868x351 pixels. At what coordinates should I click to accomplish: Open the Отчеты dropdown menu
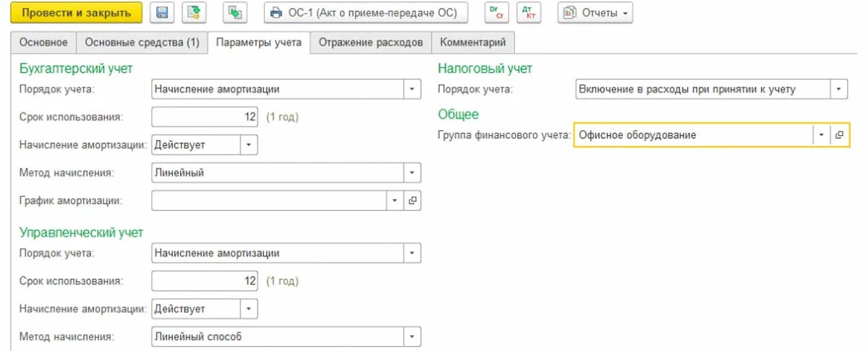[x=595, y=13]
